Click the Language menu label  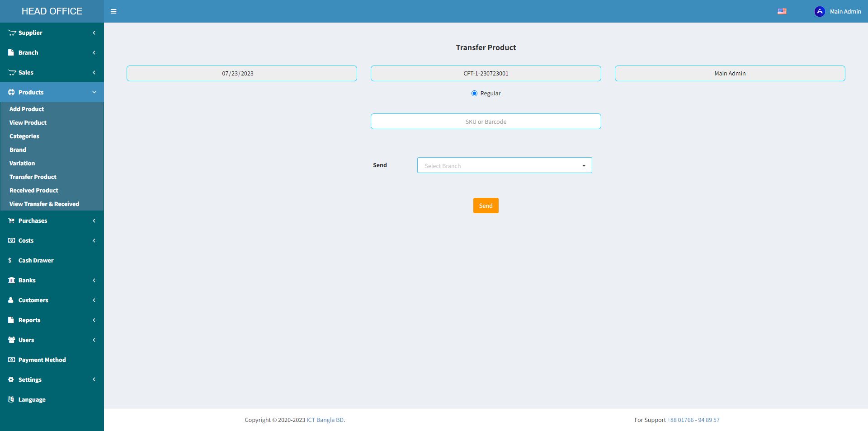click(32, 399)
